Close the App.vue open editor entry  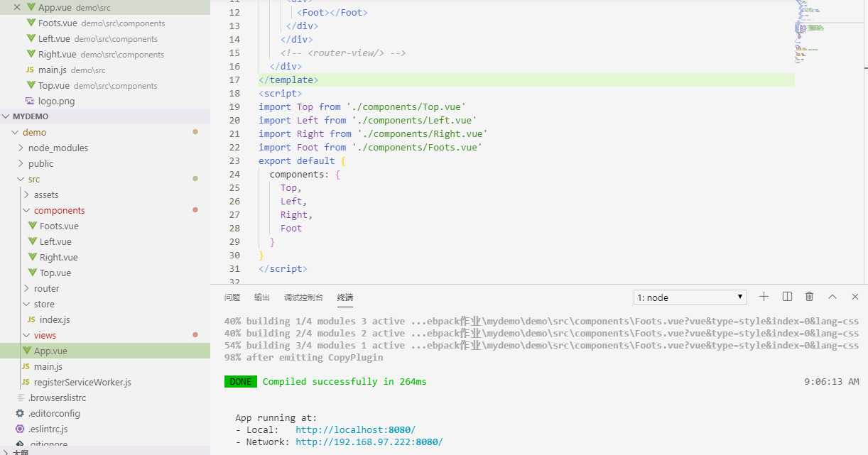pyautogui.click(x=17, y=7)
